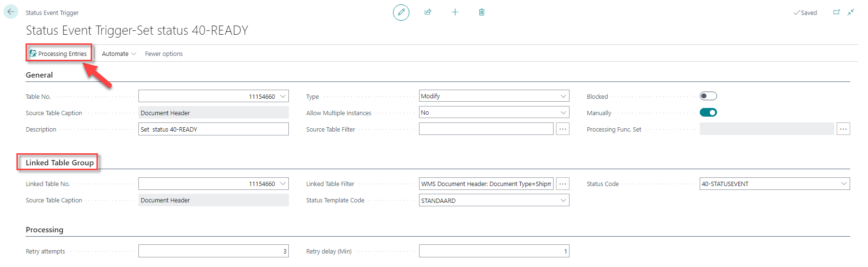Open Source Table Filter ellipsis button
This screenshot has width=868, height=267.
pyautogui.click(x=562, y=129)
